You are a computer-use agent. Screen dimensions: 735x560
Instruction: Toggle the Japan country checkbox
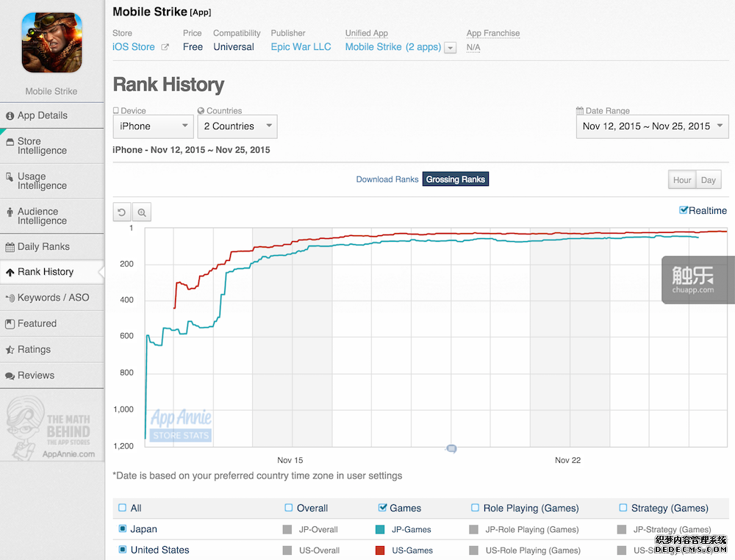click(x=122, y=528)
